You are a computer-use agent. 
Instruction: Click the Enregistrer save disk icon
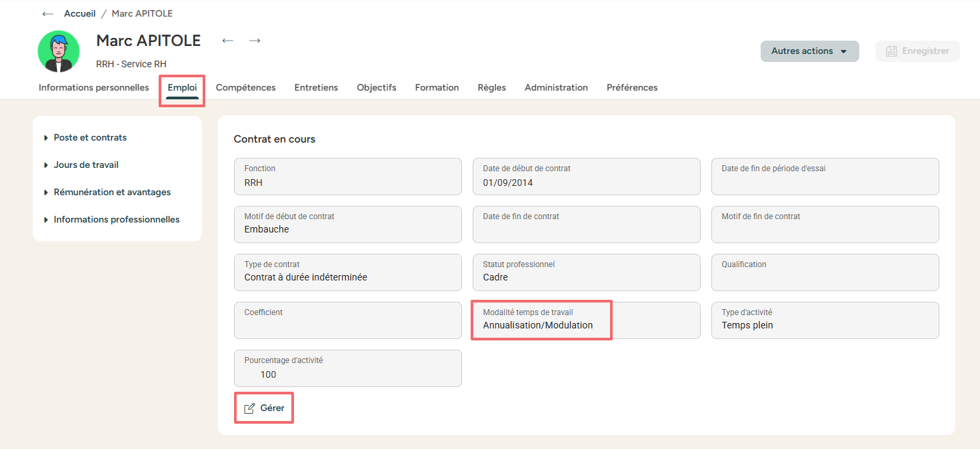tap(891, 51)
